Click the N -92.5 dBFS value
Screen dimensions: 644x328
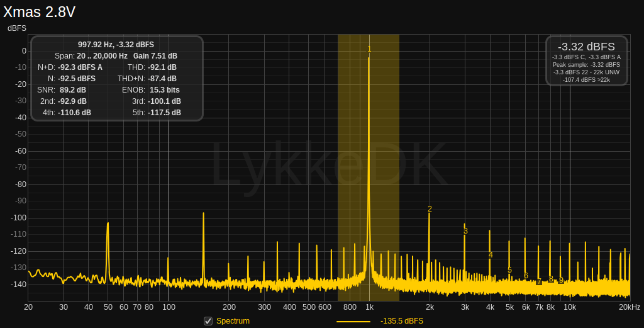click(76, 79)
